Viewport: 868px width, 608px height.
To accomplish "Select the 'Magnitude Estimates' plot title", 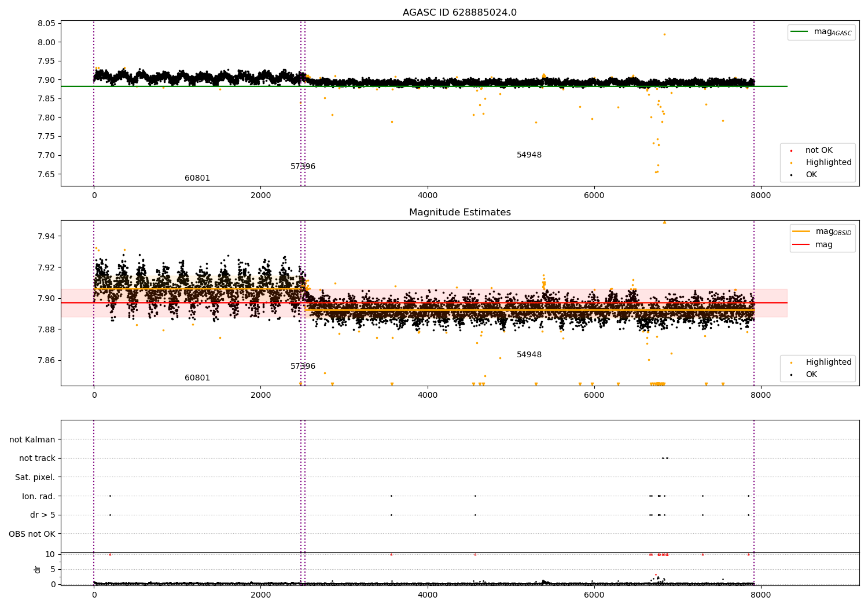I will click(459, 213).
